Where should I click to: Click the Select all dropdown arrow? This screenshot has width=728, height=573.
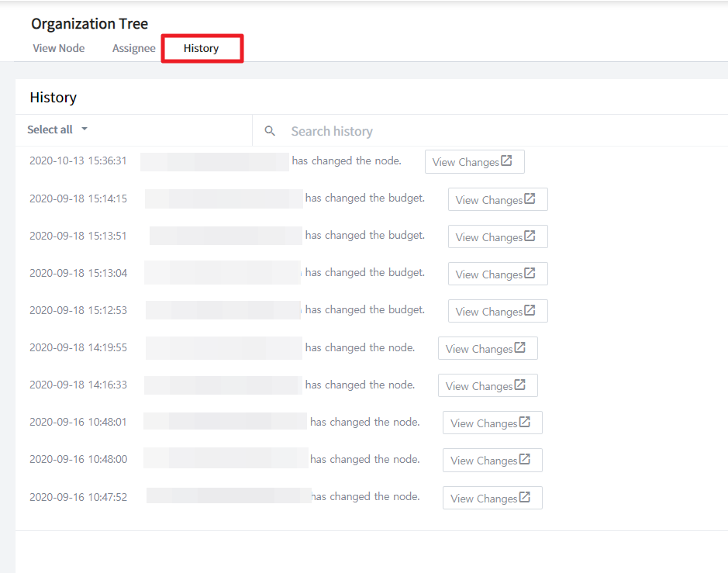pyautogui.click(x=85, y=129)
